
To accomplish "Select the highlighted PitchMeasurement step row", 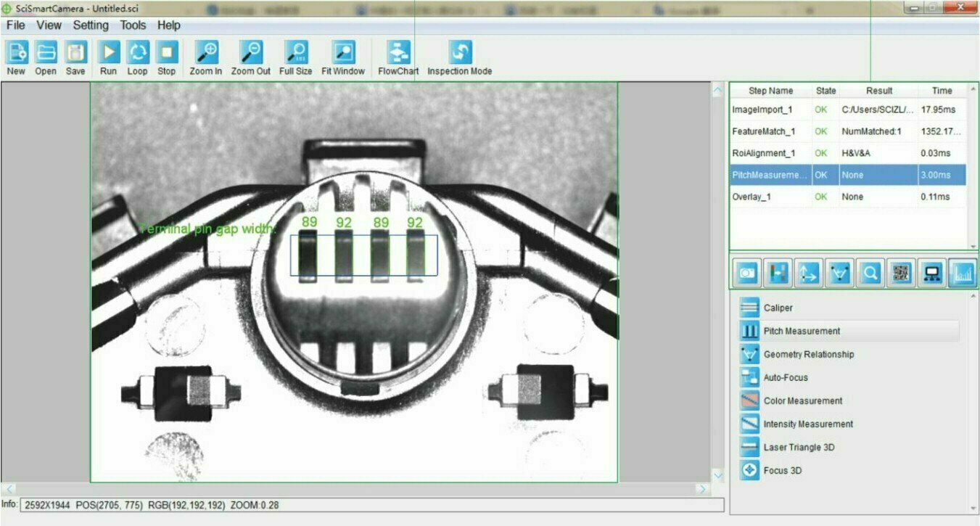I will tap(847, 175).
